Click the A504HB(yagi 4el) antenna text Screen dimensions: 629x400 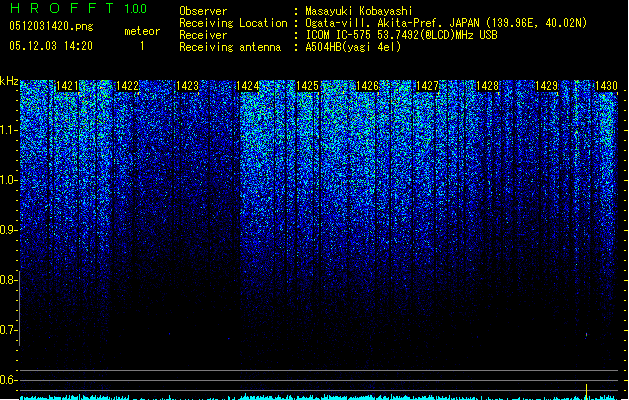(x=353, y=47)
